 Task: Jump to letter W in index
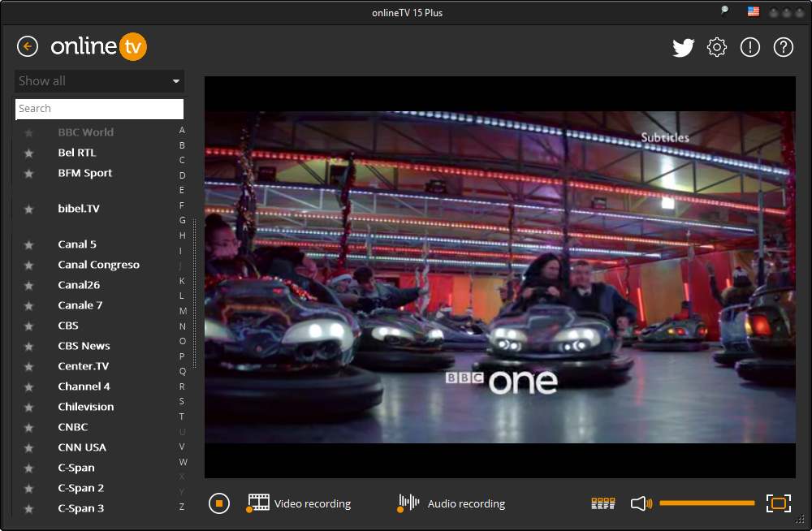184,462
